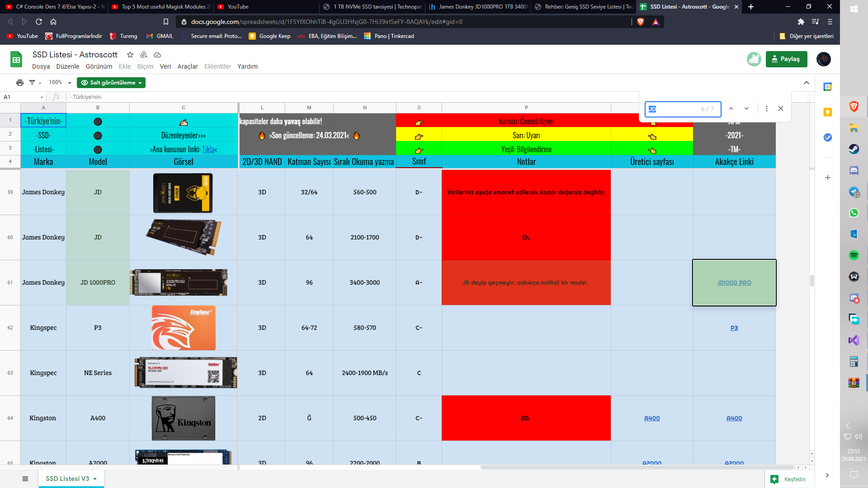Open find options three-dot menu
The height and width of the screenshot is (488, 868).
pyautogui.click(x=766, y=108)
